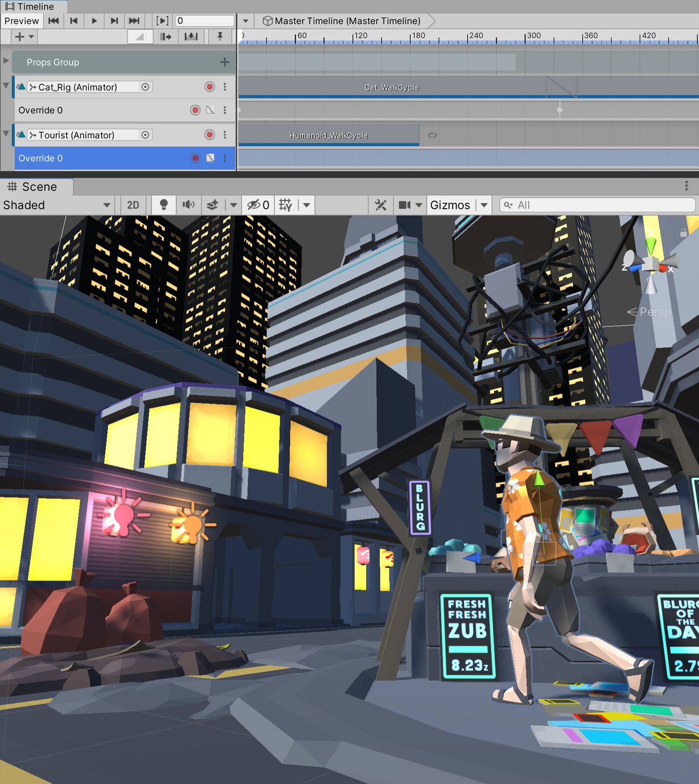699x784 pixels.
Task: Jump to the start of the timeline
Action: (53, 21)
